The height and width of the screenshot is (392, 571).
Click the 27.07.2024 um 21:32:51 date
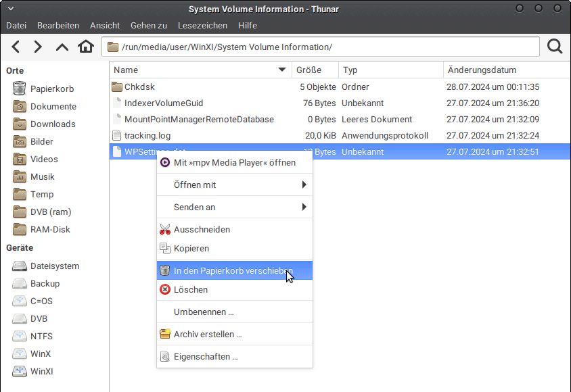tap(493, 151)
